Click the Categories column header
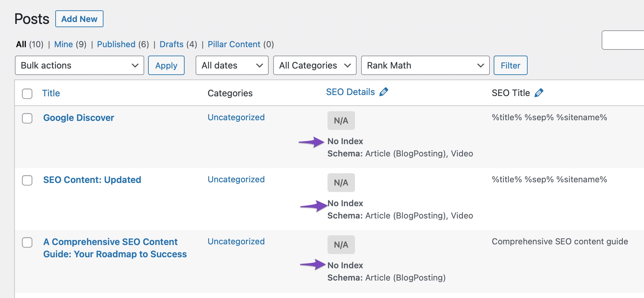 point(230,93)
